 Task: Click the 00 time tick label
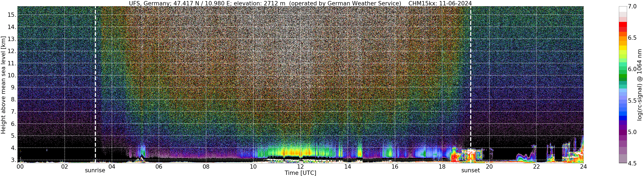[20, 167]
